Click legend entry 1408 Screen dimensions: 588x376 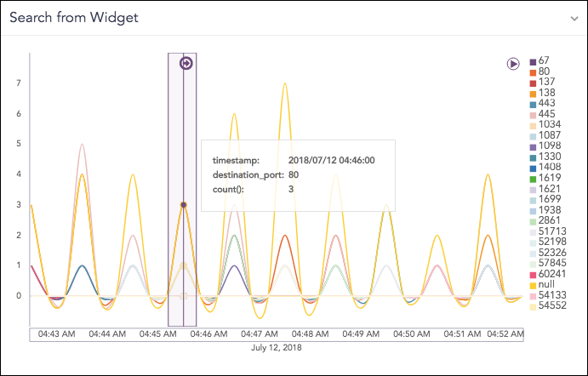click(x=548, y=168)
